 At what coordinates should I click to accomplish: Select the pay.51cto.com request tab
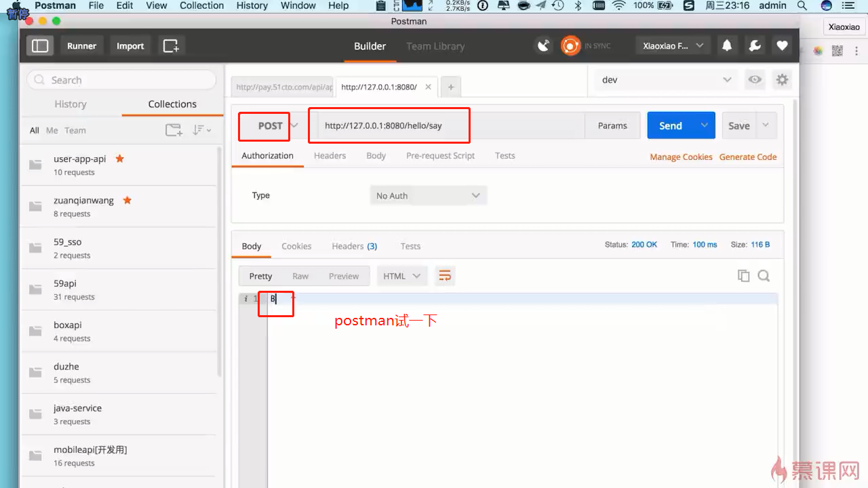coord(283,87)
